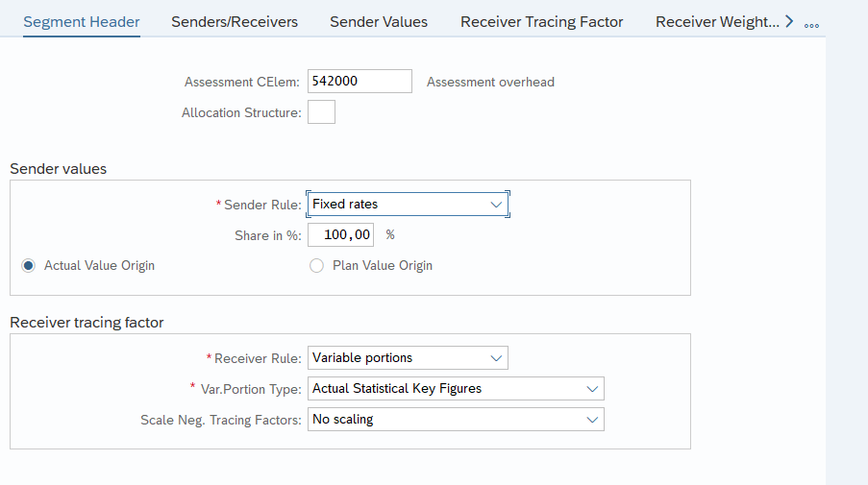Click the tab scroll-right chevron arrow
The width and height of the screenshot is (868, 485).
click(x=789, y=21)
